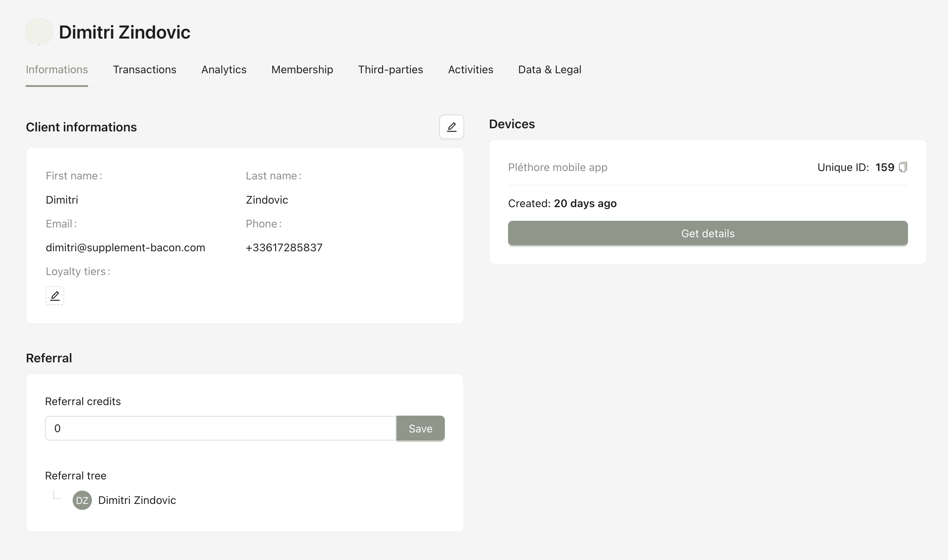
Task: Click the profile avatar next to Dimitri Zindovic
Action: click(x=39, y=32)
